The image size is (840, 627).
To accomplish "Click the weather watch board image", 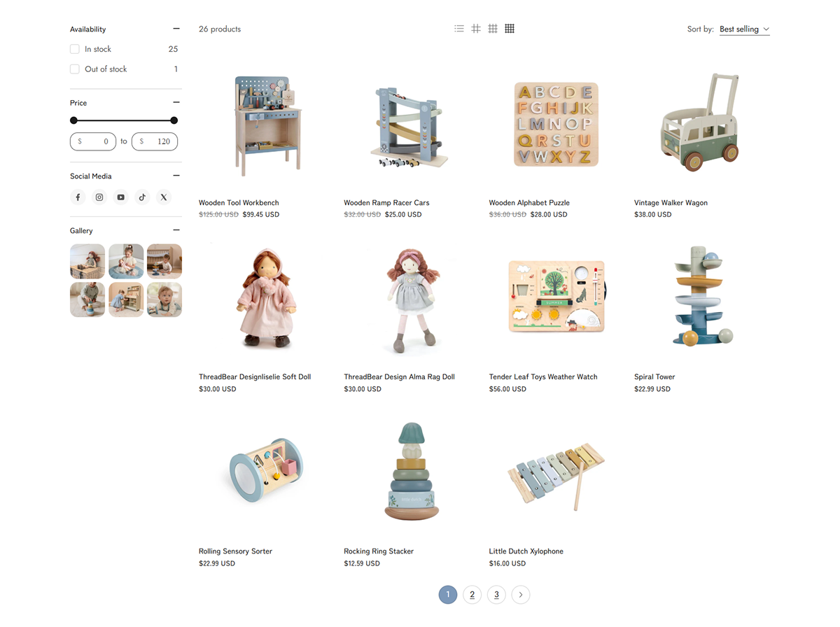I will coord(558,297).
